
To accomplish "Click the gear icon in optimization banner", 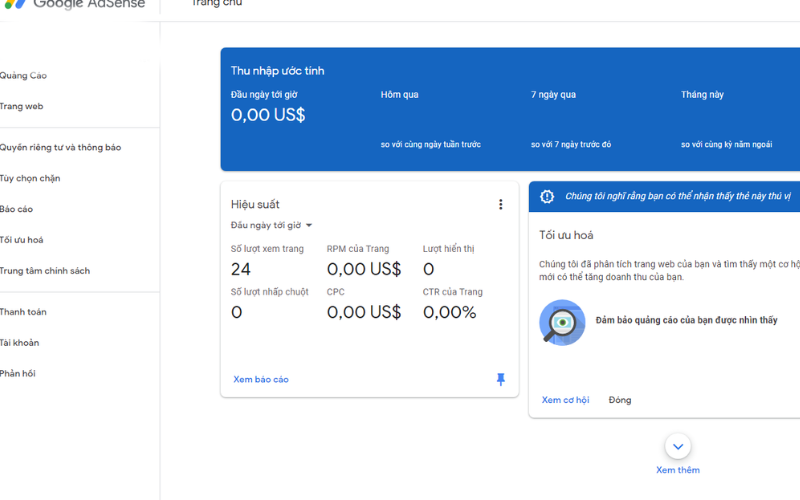I will (x=547, y=197).
